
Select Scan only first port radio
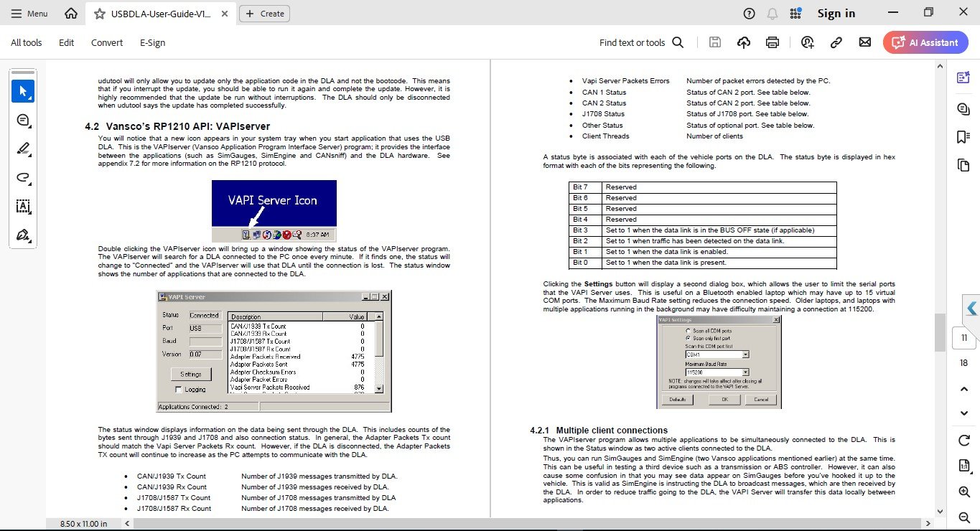(x=689, y=337)
